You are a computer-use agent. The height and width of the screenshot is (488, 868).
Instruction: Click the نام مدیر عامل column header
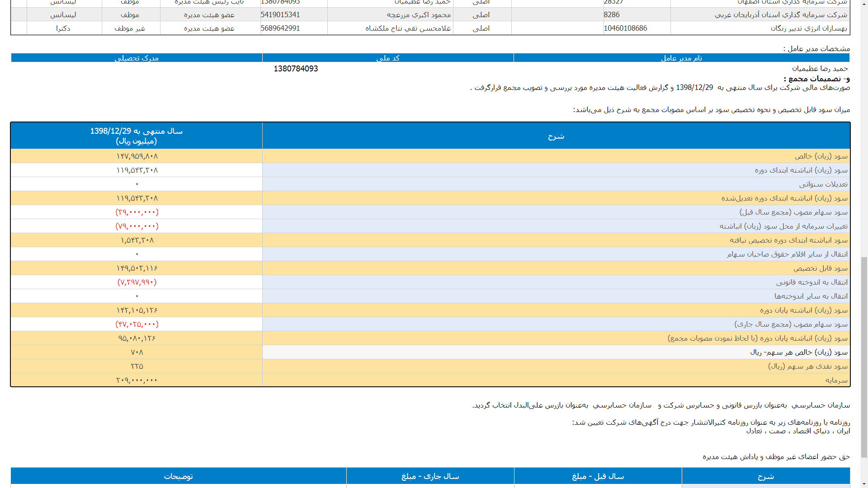click(681, 58)
